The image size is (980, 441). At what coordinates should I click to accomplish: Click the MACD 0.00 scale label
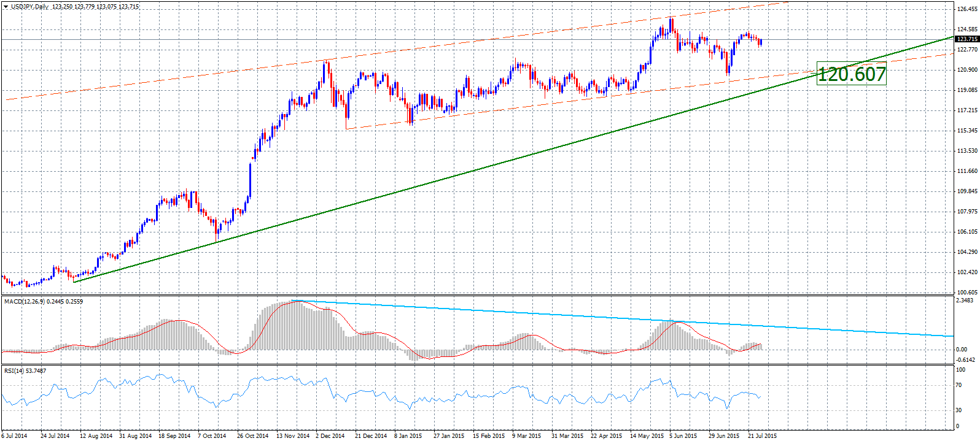tap(962, 350)
